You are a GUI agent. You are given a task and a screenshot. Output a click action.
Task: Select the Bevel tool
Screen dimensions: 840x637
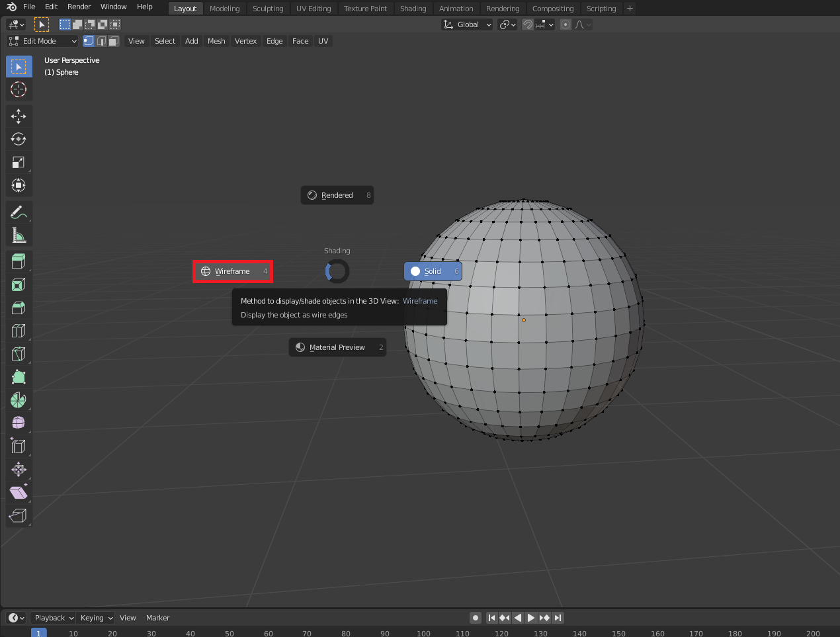[19, 308]
